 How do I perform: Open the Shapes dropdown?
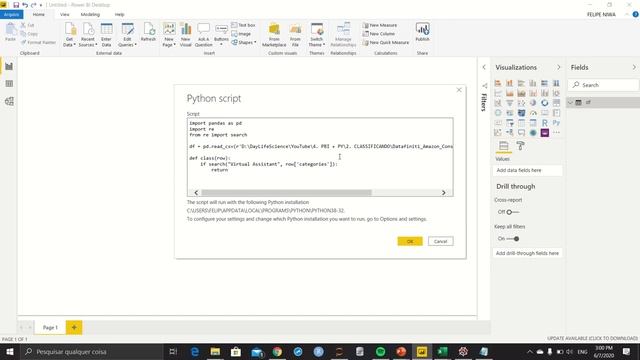(244, 42)
